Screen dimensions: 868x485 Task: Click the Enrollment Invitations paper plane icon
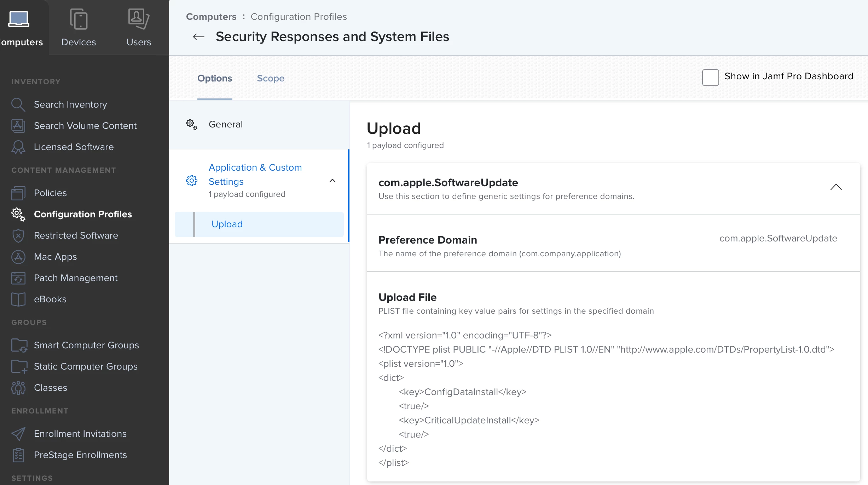click(x=18, y=434)
